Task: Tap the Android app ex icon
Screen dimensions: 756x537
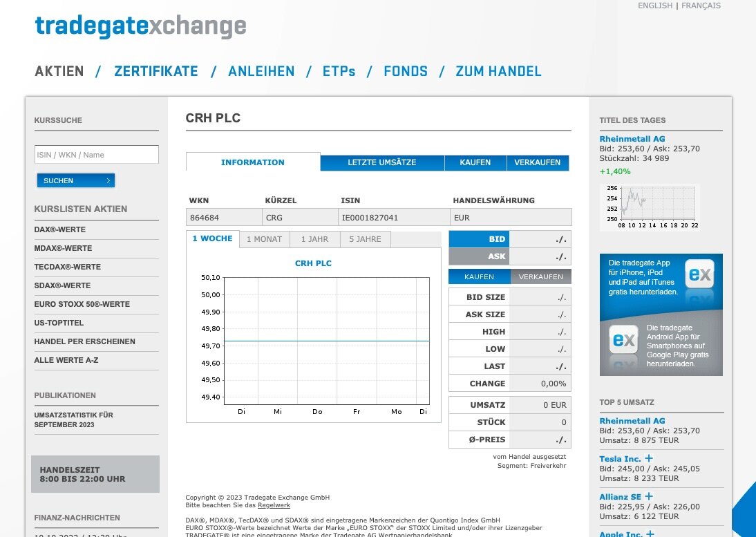Action: pos(623,339)
